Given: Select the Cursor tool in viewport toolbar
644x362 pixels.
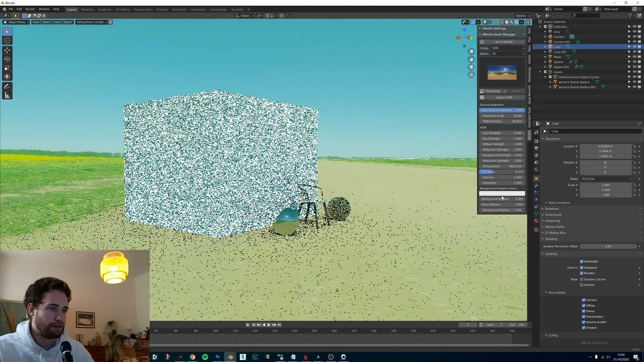Looking at the screenshot, I should [x=7, y=41].
